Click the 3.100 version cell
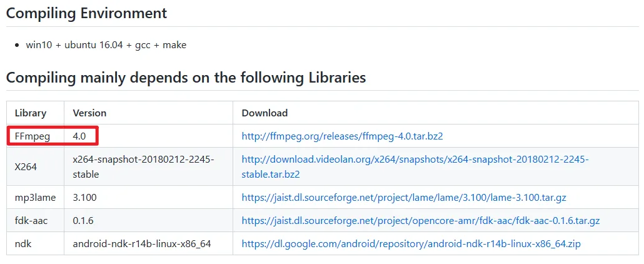The image size is (644, 264). pos(86,197)
